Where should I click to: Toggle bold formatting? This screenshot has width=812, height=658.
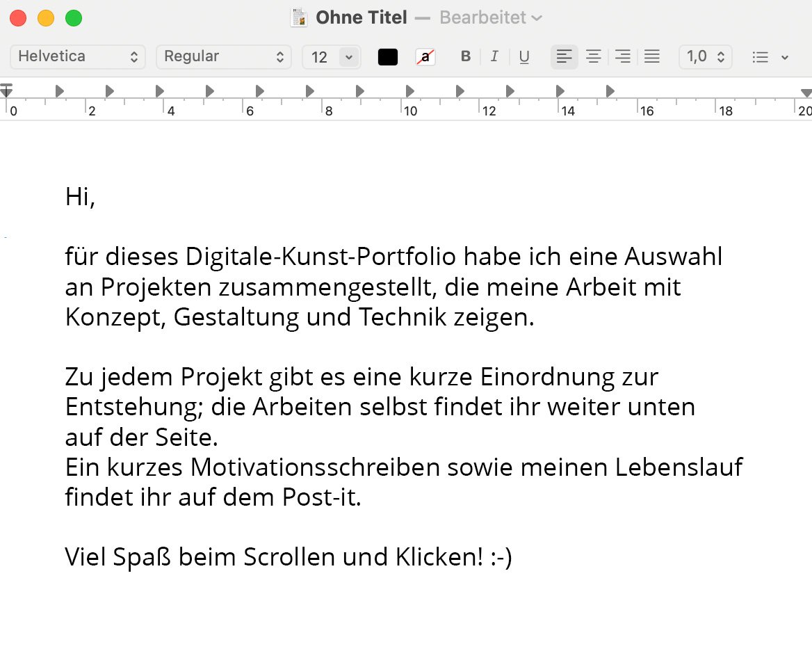coord(466,57)
